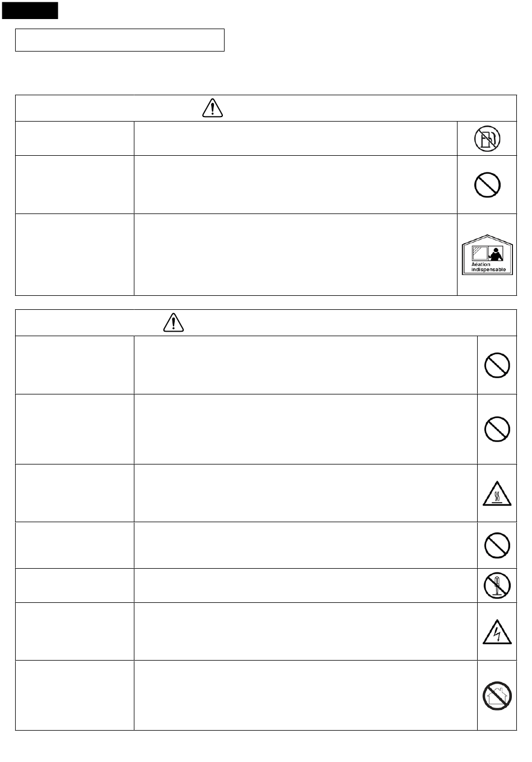Click the warning triangle in the first table header
This screenshot has height=762, width=532.
212,108
